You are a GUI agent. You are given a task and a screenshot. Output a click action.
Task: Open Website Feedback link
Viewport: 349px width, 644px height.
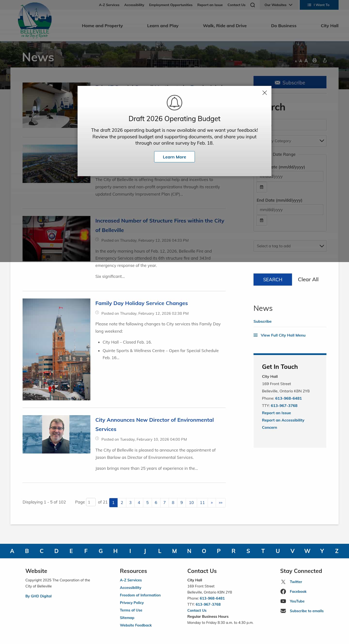tap(136, 625)
